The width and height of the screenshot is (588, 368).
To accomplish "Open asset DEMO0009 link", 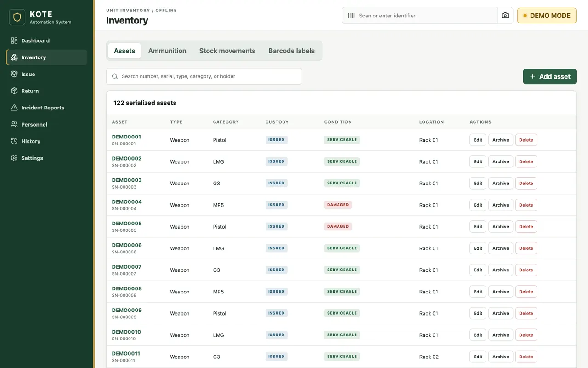I will 127,310.
